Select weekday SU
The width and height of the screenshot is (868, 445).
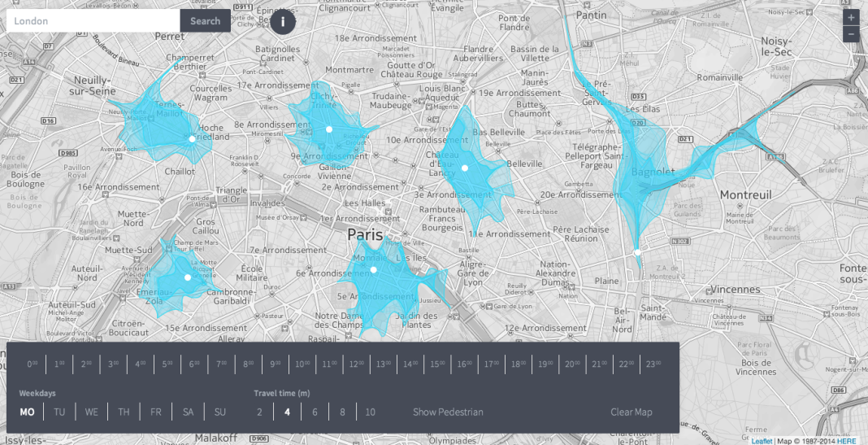220,412
